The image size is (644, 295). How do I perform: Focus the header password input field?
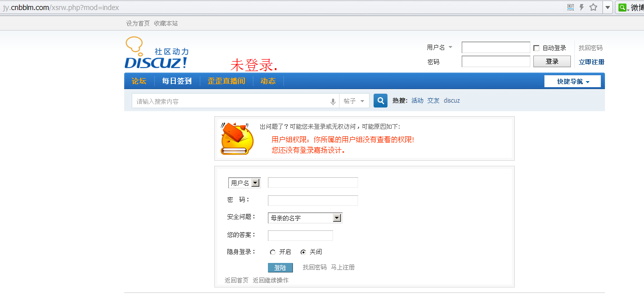click(496, 62)
